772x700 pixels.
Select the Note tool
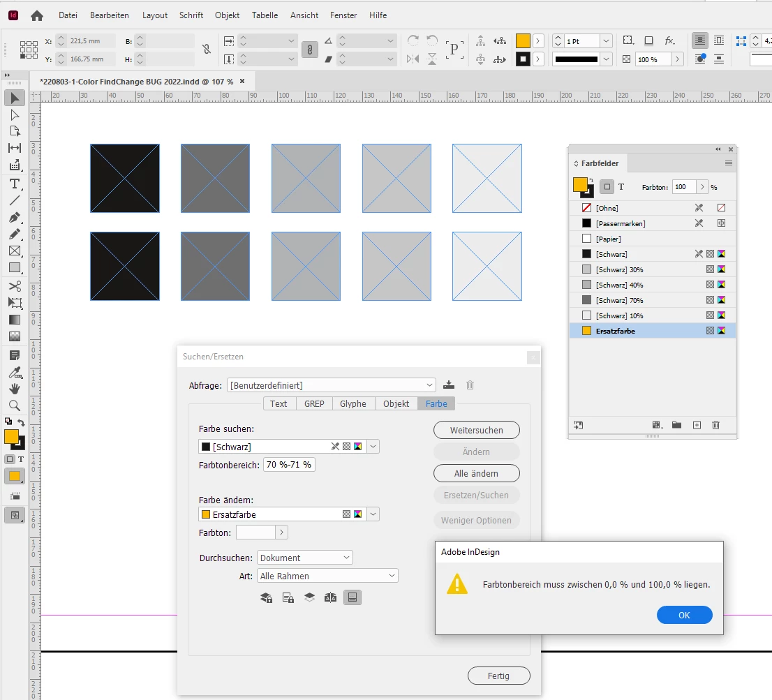coord(15,355)
